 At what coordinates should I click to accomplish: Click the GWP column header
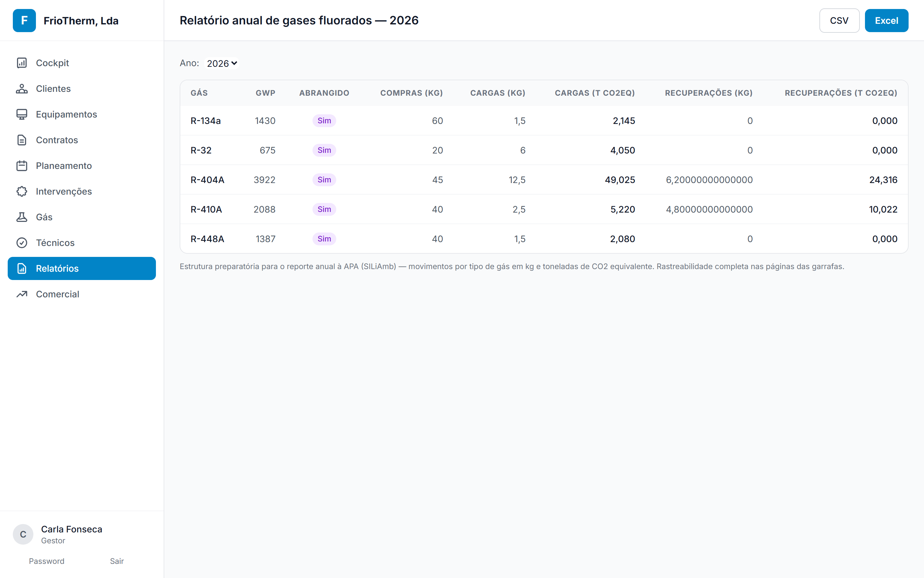(x=265, y=93)
